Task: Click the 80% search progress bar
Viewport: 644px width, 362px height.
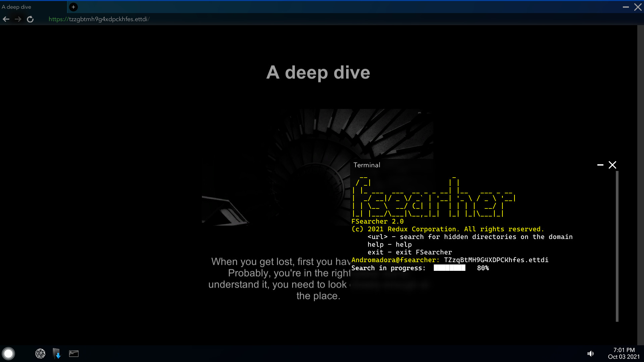Action: click(x=449, y=268)
